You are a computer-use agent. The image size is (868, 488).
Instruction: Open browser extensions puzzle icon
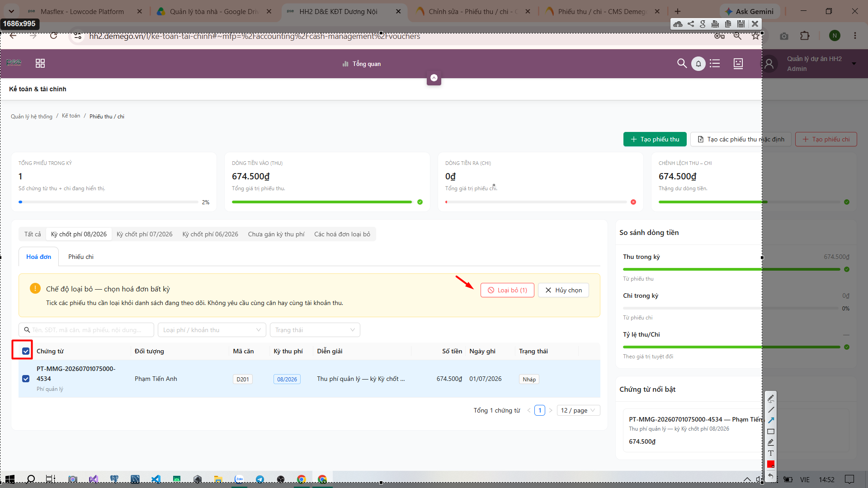[x=805, y=36]
